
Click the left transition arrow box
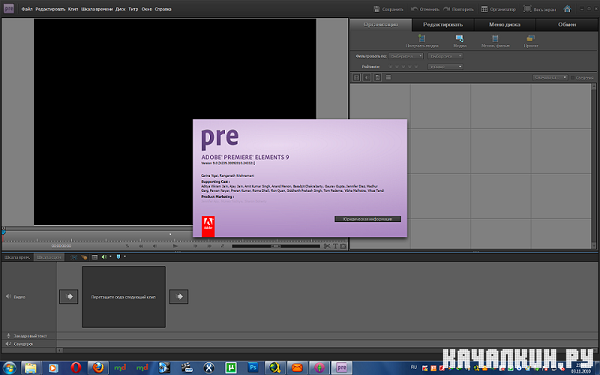[x=68, y=296]
